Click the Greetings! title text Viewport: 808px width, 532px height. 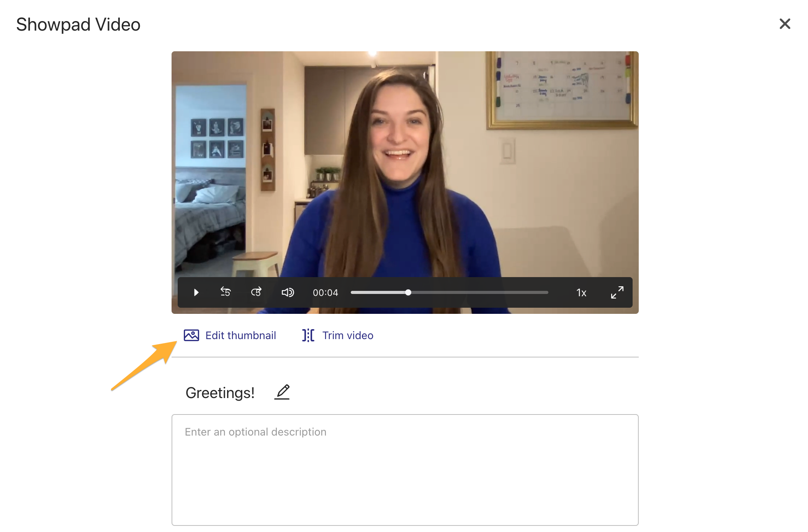pos(220,393)
